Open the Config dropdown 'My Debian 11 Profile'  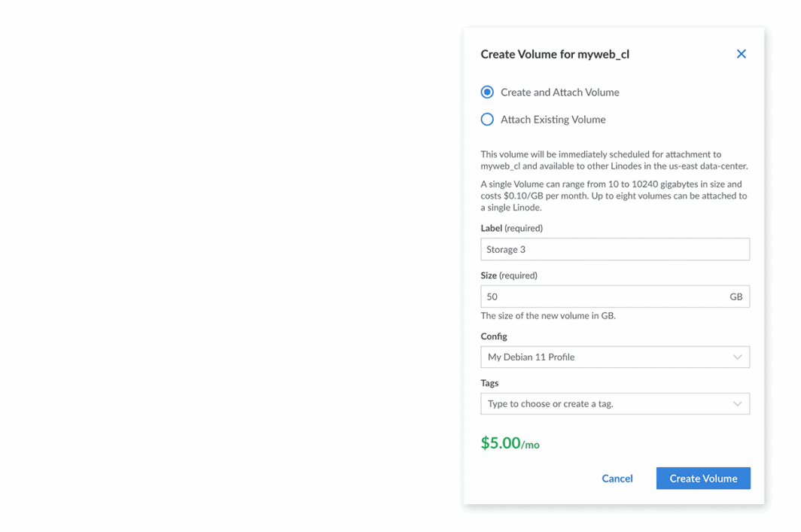point(602,357)
